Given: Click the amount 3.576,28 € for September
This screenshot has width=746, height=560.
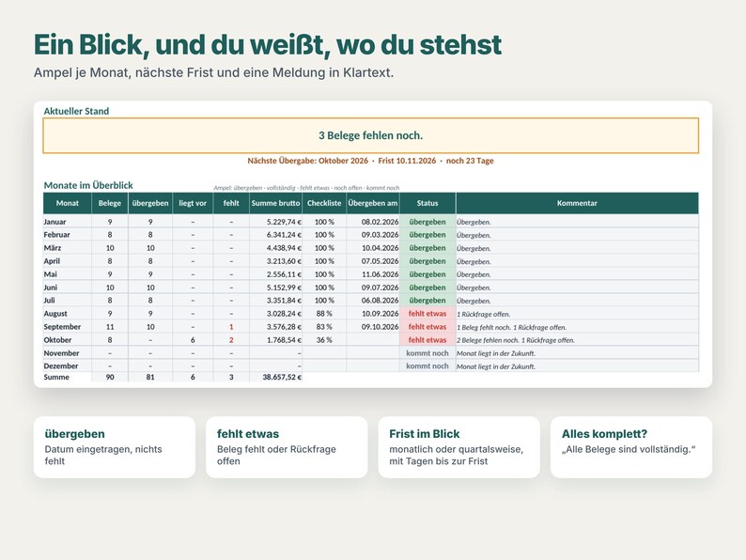Looking at the screenshot, I should [284, 327].
